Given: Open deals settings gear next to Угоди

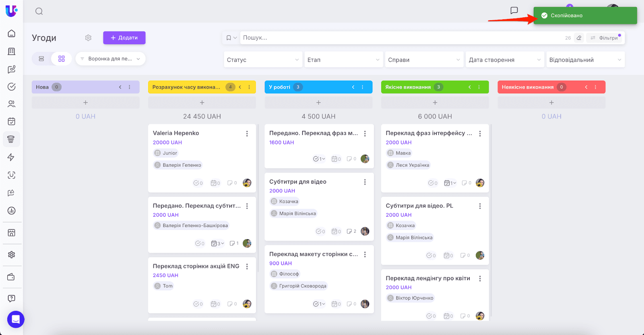Looking at the screenshot, I should click(x=88, y=38).
